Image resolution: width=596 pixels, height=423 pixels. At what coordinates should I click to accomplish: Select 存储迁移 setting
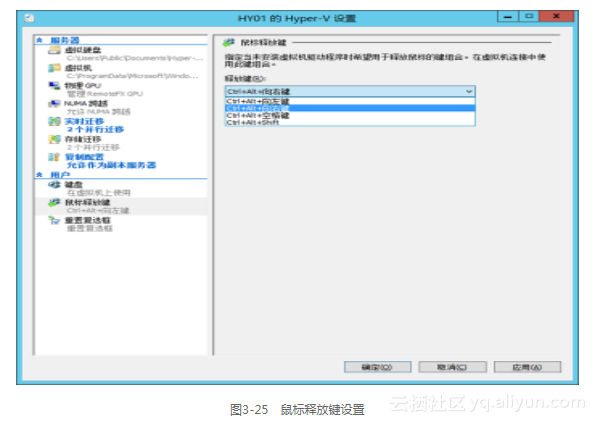(83, 139)
